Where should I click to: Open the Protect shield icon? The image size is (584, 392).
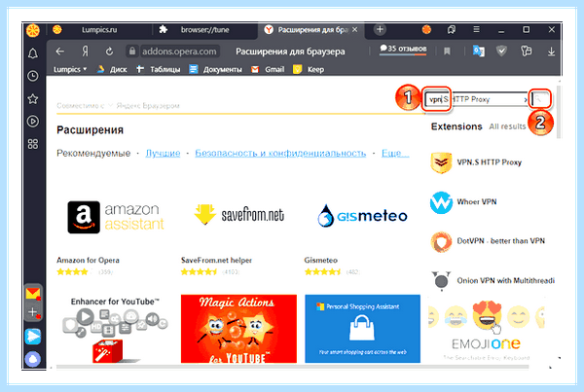(501, 51)
